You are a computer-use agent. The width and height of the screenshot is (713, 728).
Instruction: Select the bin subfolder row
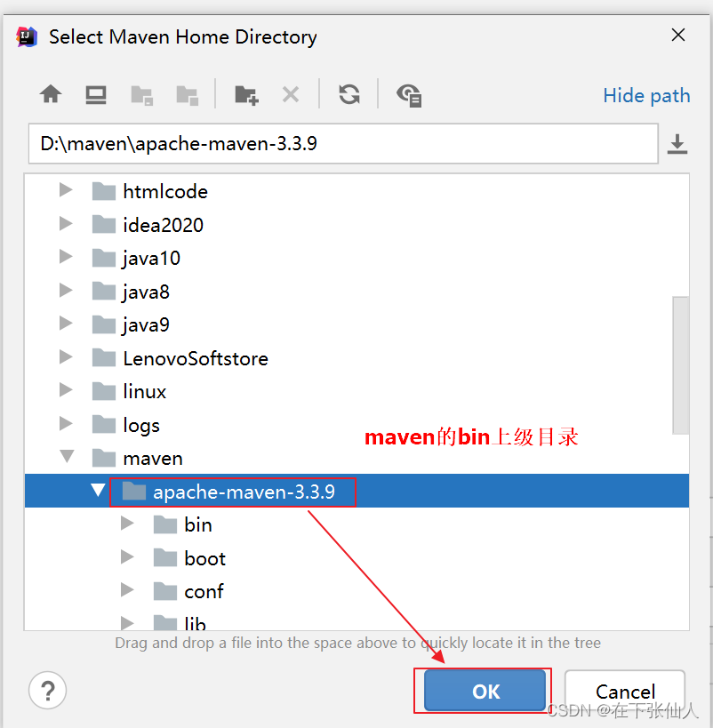click(356, 524)
